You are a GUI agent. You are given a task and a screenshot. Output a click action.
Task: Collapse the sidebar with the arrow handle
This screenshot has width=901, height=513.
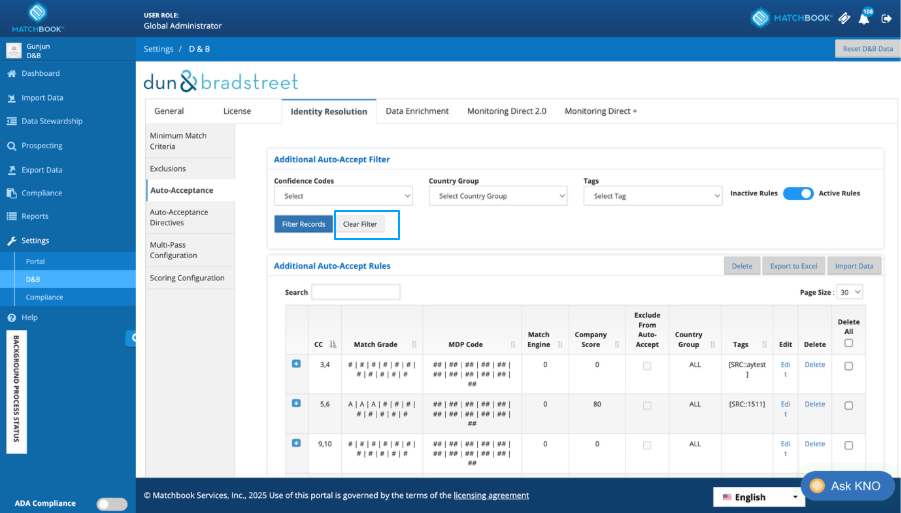coord(132,338)
